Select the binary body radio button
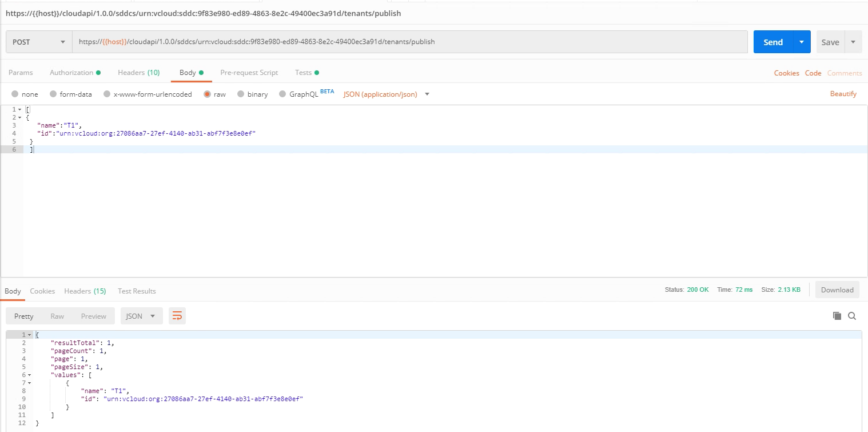 point(241,94)
